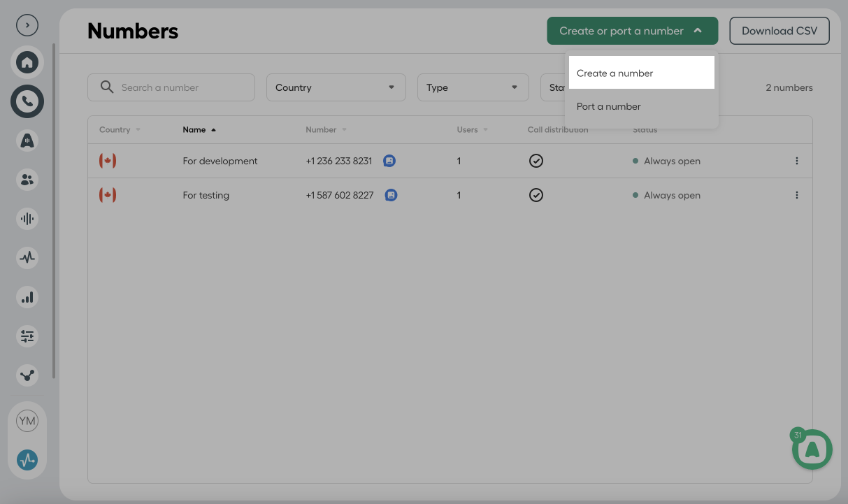Image resolution: width=848 pixels, height=504 pixels.
Task: Open the YM user profile avatar
Action: coord(27,421)
